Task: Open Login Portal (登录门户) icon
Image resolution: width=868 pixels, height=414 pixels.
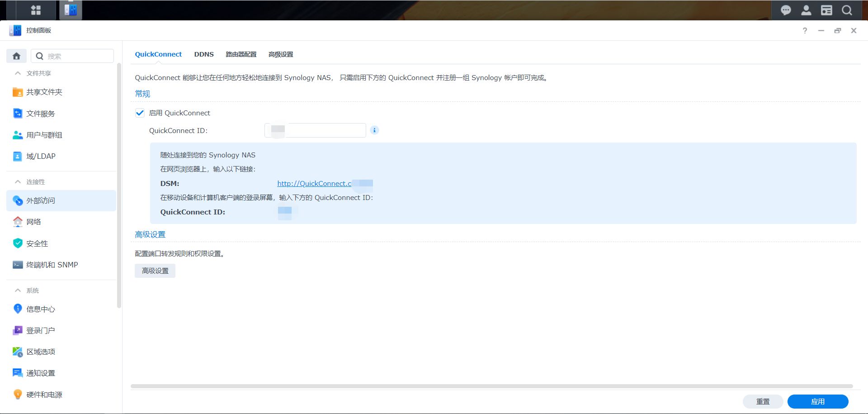Action: click(x=18, y=330)
